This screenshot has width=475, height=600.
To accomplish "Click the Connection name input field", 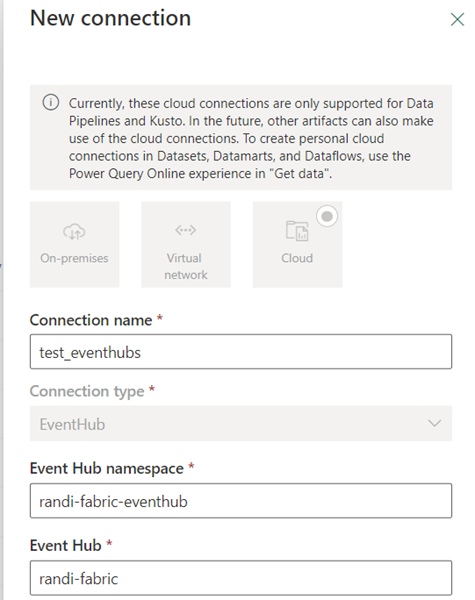I will [x=241, y=352].
